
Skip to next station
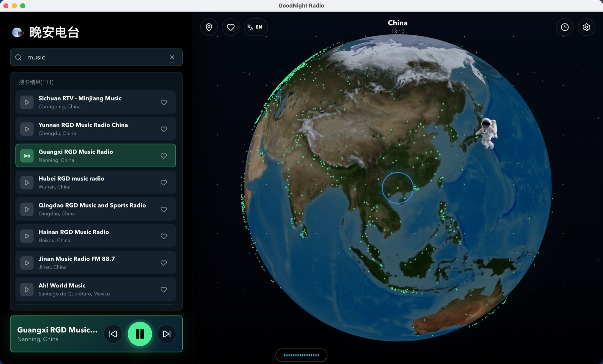[x=166, y=334]
